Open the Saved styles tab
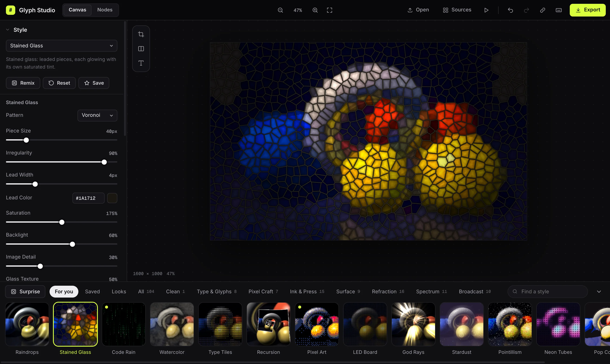 coord(92,291)
